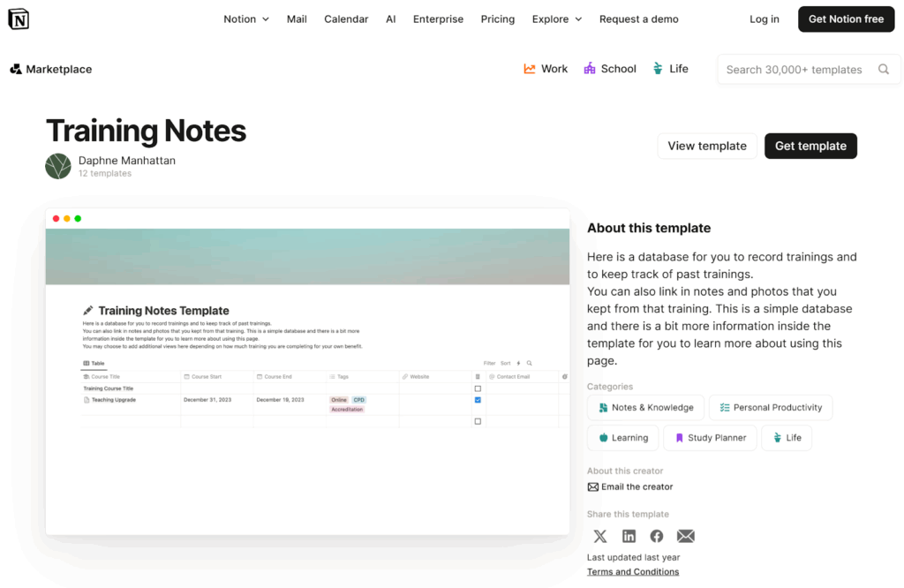Select the Personal Productivity category
This screenshot has height=588, width=904.
click(771, 408)
